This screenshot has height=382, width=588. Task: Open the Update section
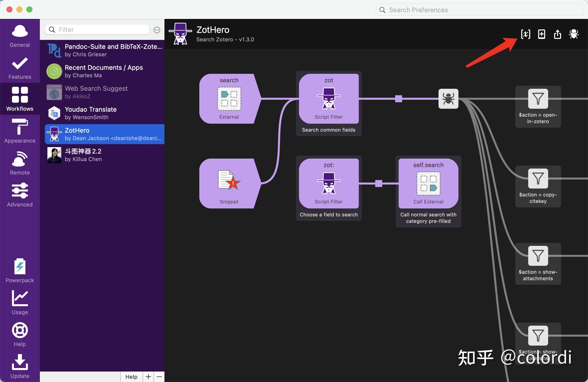pyautogui.click(x=20, y=366)
